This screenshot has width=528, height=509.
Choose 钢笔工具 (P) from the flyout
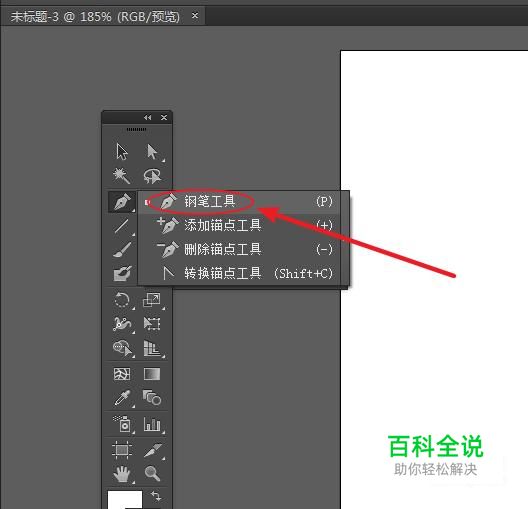click(x=239, y=202)
